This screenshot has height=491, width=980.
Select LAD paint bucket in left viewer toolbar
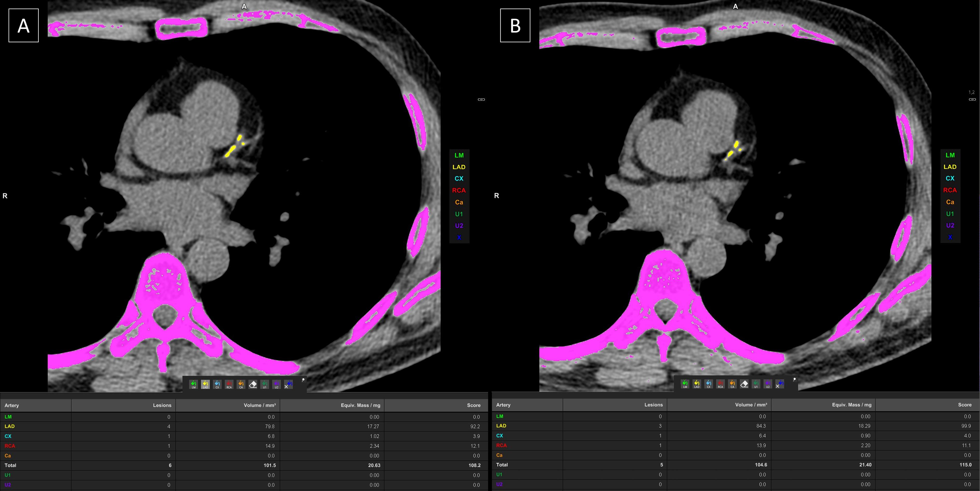(x=205, y=384)
